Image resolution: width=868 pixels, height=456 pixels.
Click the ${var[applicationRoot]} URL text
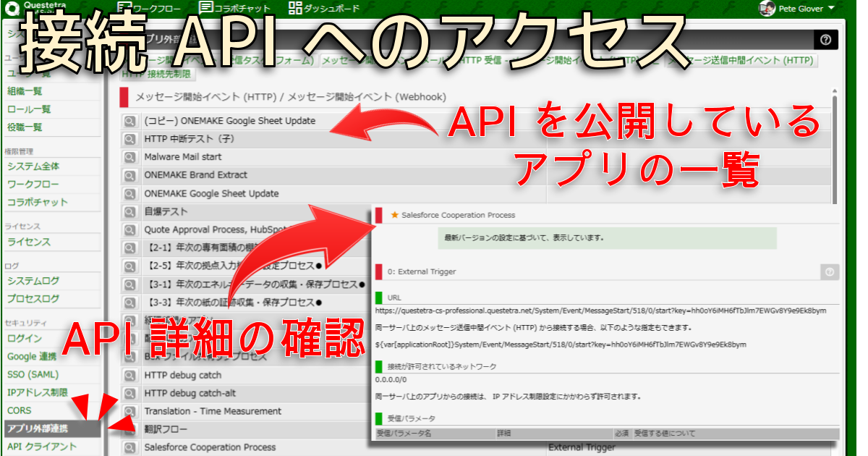tap(561, 345)
